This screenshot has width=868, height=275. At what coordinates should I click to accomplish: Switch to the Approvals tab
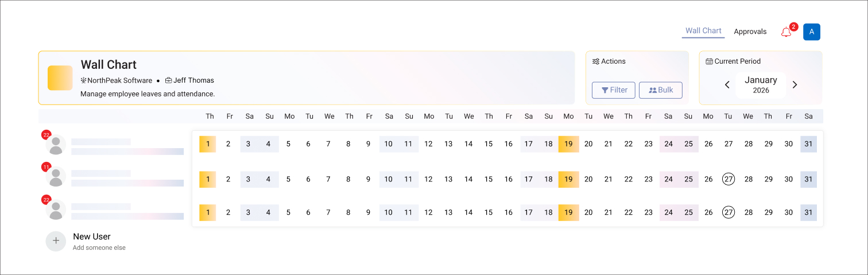(750, 32)
